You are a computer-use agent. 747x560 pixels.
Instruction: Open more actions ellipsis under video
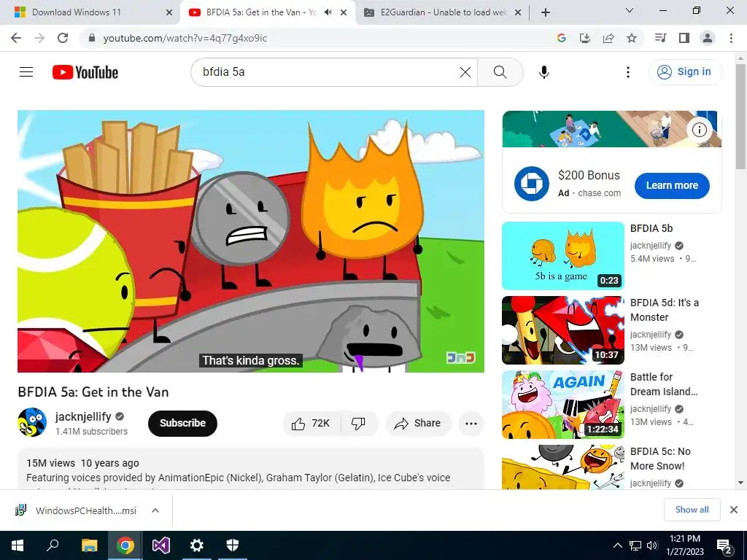471,424
